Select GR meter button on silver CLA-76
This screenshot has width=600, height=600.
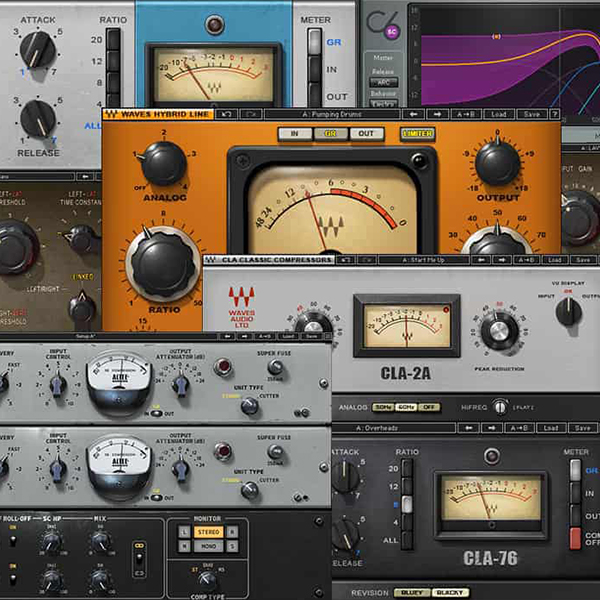pyautogui.click(x=314, y=42)
